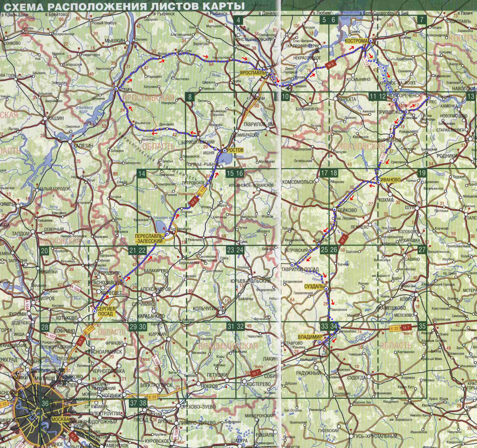The width and height of the screenshot is (477, 448).
Task: Click the Плещеево оз. lake label
Action: 163,217
